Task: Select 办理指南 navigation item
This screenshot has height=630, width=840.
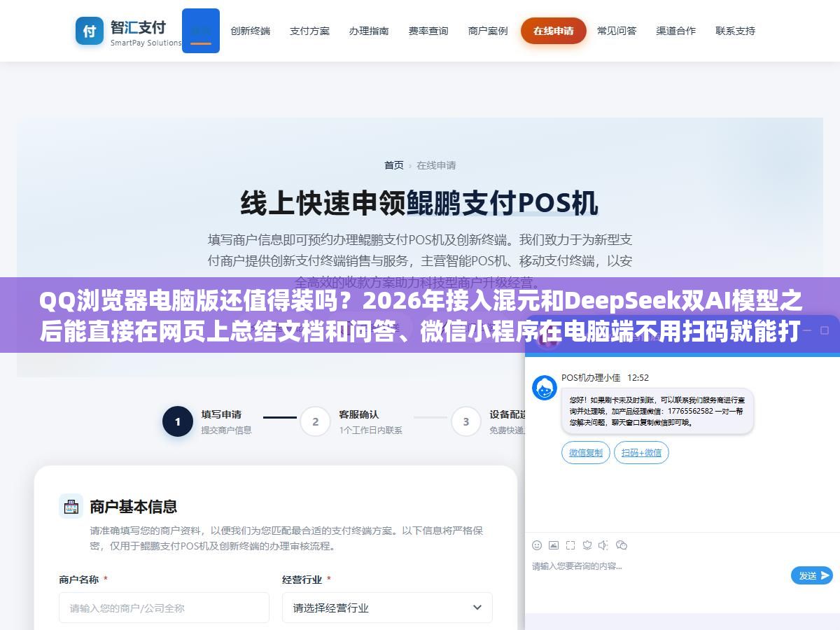Action: [369, 31]
